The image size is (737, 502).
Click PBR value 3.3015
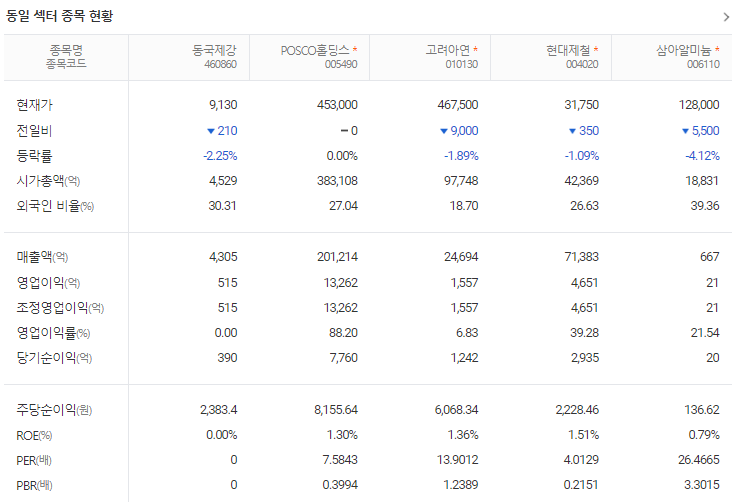tap(702, 485)
